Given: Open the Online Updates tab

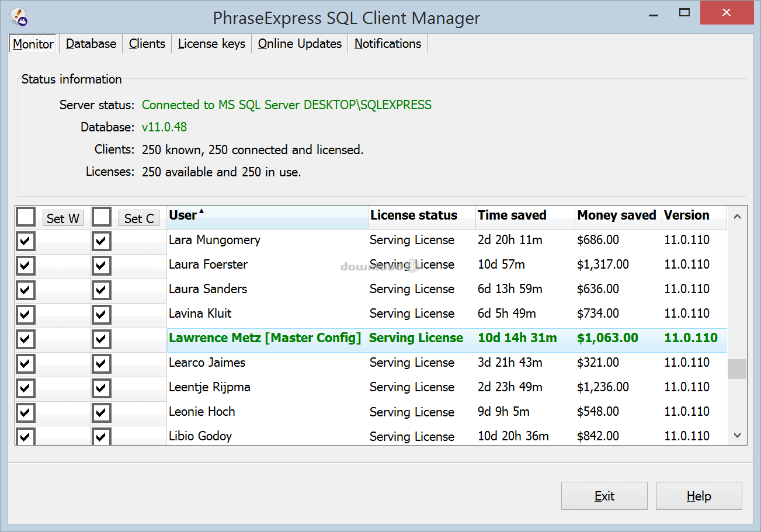Looking at the screenshot, I should tap(300, 44).
